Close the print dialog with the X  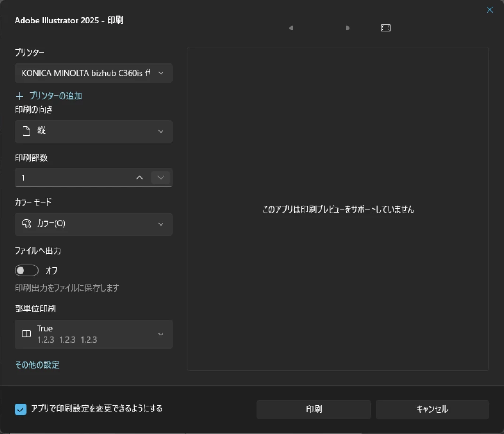point(490,10)
